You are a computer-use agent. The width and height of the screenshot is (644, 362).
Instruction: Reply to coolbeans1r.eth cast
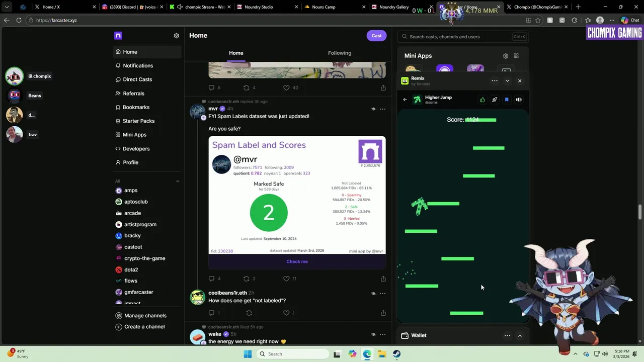211,313
